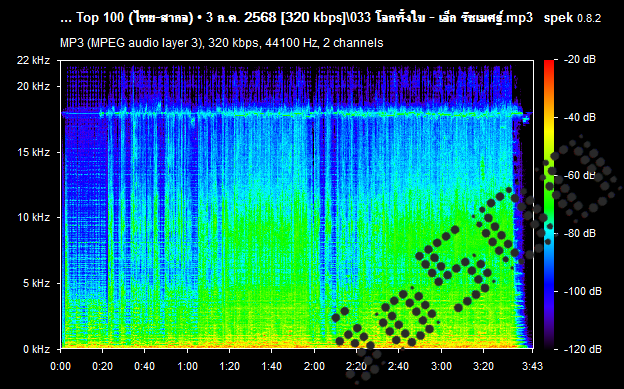Image resolution: width=624 pixels, height=389 pixels.
Task: Click the '1:20' time axis label
Action: coord(230,366)
